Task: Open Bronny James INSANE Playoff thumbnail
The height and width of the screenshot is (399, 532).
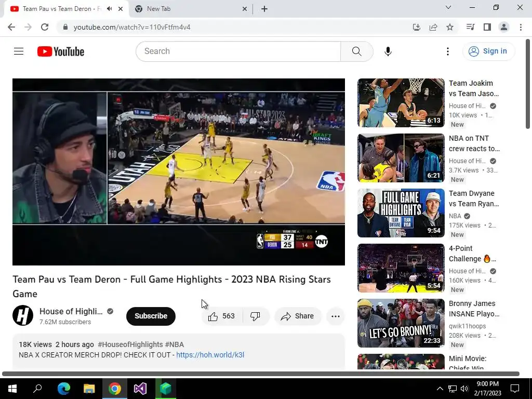Action: [401, 323]
